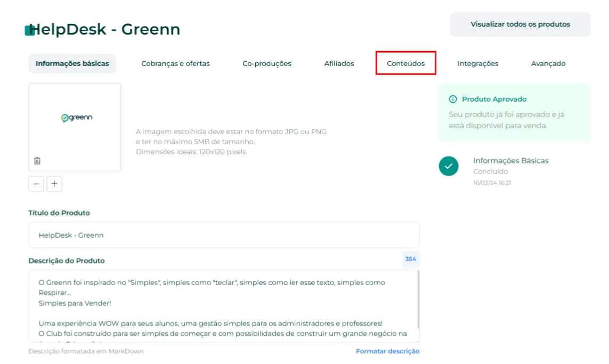Screen dimensions: 609x364
Task: Click the Informações Básicas step label
Action: pos(511,161)
